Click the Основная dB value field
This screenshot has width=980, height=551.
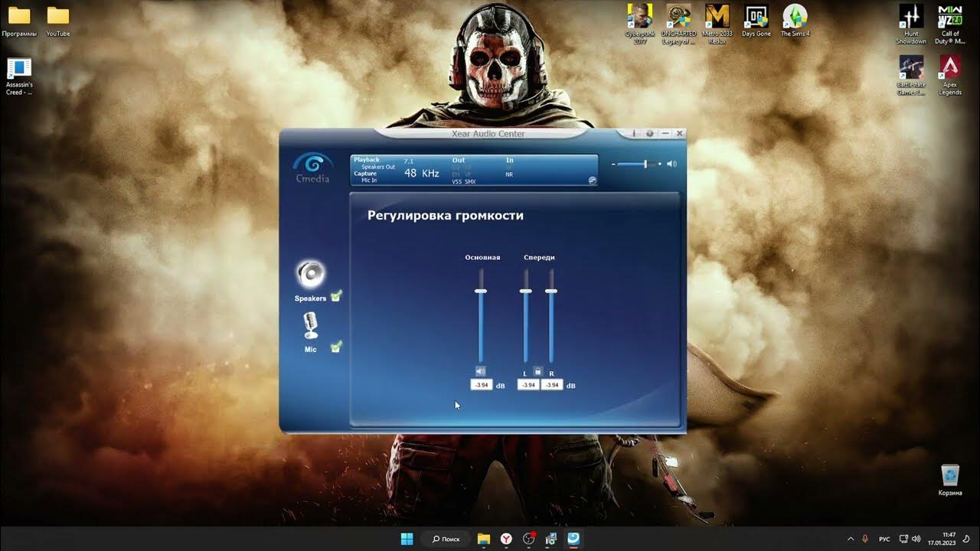click(482, 385)
